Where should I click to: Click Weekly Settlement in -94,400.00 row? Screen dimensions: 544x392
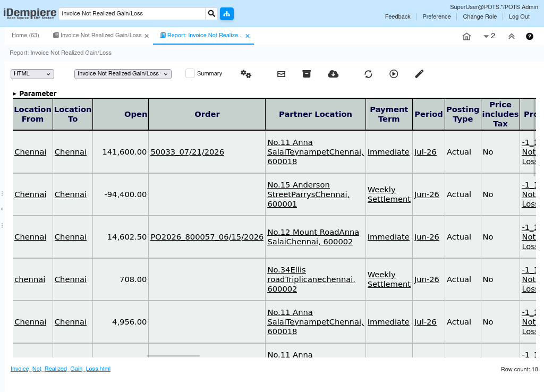389,194
